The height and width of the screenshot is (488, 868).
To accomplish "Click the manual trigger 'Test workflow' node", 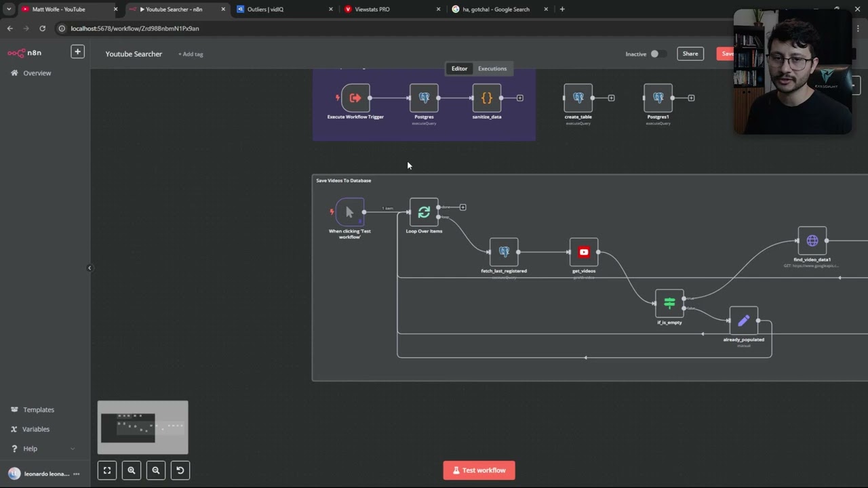I will 349,212.
